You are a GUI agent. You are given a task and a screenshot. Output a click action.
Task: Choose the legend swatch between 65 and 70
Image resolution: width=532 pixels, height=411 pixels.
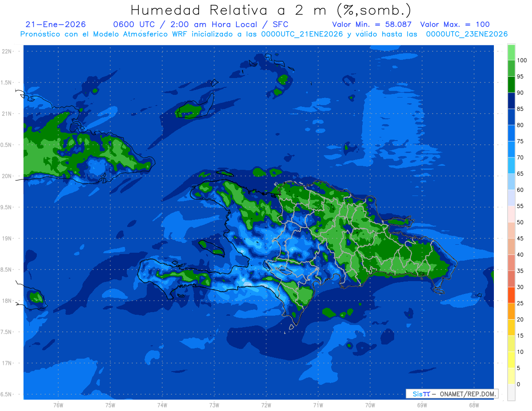tap(511, 165)
